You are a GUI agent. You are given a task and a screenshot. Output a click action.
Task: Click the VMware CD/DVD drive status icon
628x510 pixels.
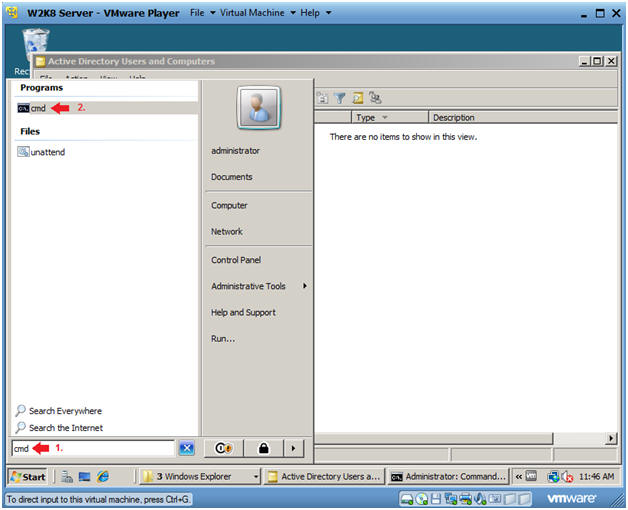click(x=421, y=499)
